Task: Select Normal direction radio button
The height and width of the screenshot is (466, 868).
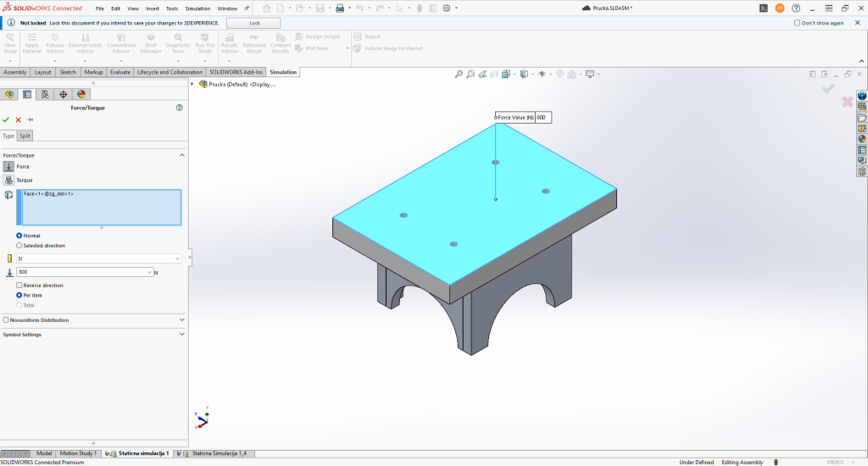Action: 19,236
